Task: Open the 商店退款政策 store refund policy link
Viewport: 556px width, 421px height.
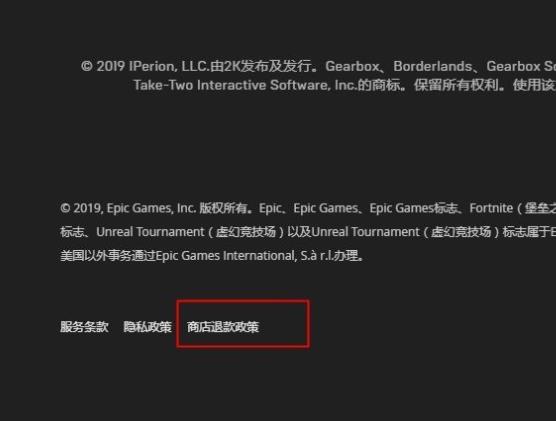Action: (x=223, y=327)
